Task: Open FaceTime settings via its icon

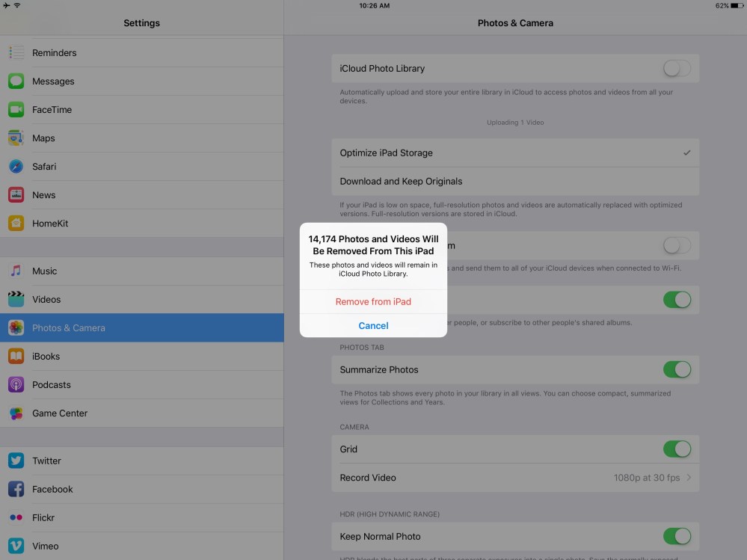Action: [16, 110]
